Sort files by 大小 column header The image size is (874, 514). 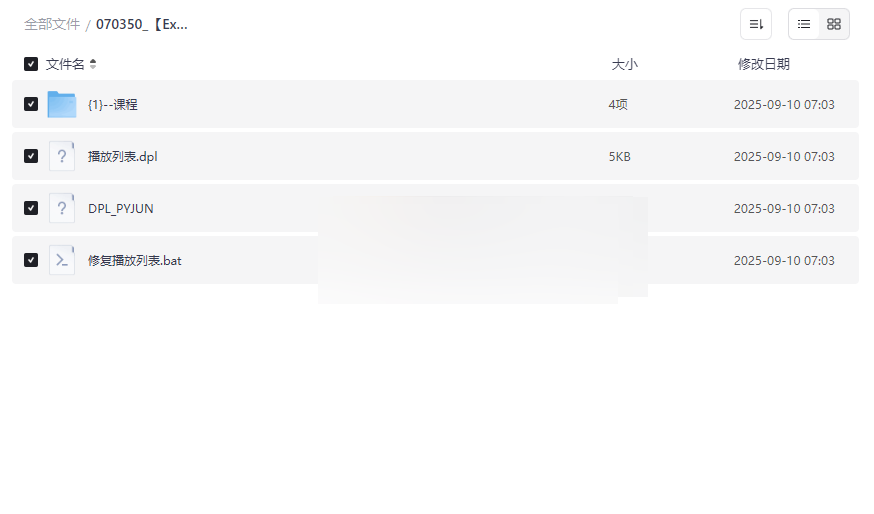point(624,64)
